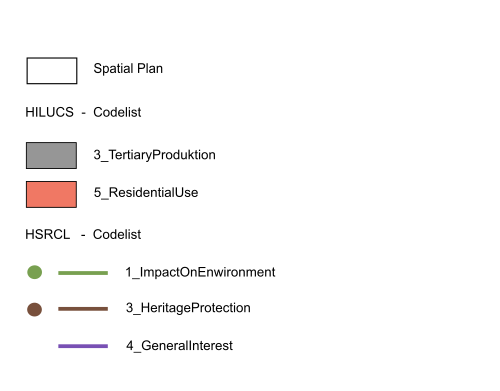Select the 3_TertiaryProduktion label
The image size is (500, 391).
tap(154, 155)
